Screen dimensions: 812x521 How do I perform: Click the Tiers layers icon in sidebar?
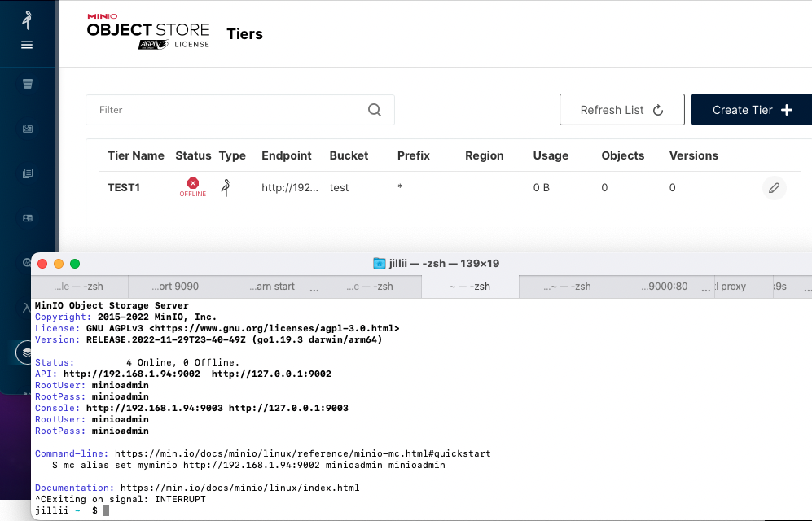click(26, 352)
